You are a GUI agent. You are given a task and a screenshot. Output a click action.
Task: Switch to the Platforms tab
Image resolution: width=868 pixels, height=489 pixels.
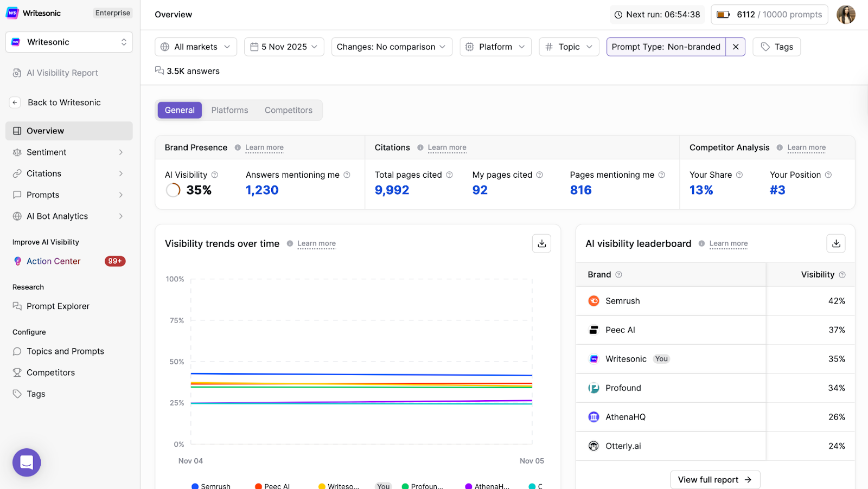(229, 110)
